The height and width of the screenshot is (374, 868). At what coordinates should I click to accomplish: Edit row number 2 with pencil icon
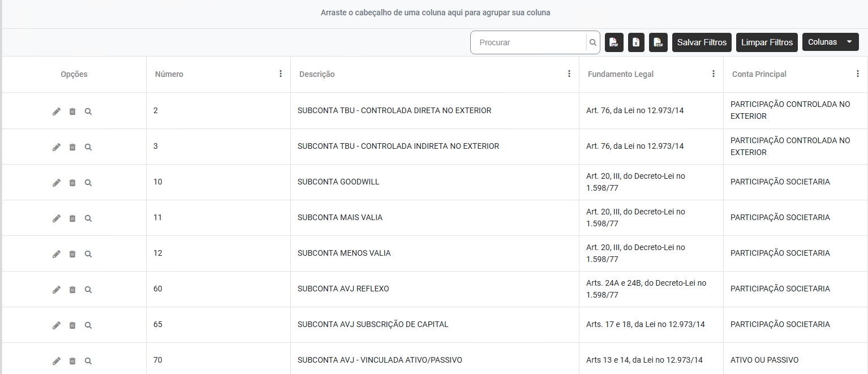coord(57,111)
